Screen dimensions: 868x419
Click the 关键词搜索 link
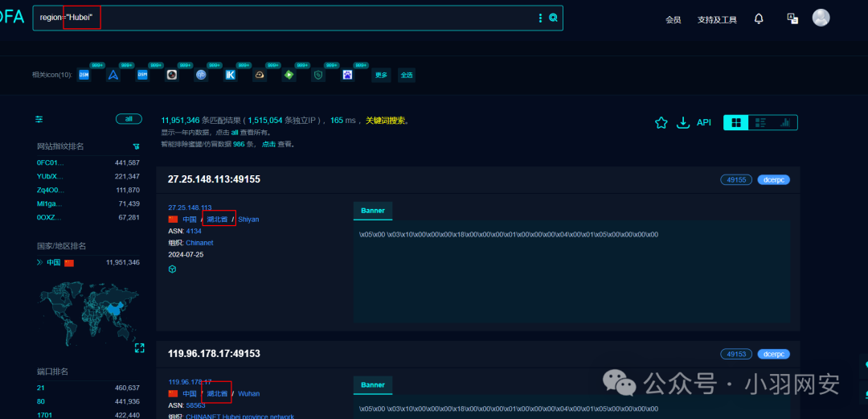pos(387,121)
